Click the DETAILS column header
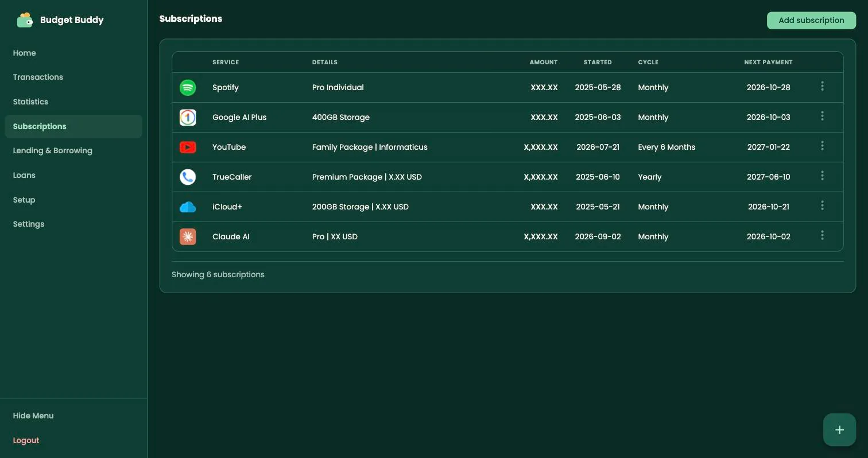This screenshot has height=458, width=868. tap(325, 62)
